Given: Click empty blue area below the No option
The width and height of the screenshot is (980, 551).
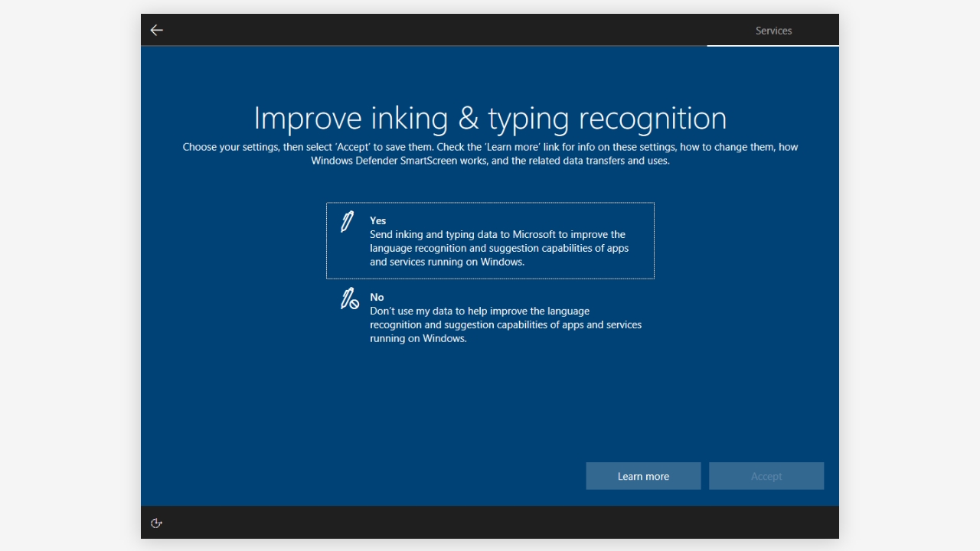Looking at the screenshot, I should pyautogui.click(x=490, y=406).
